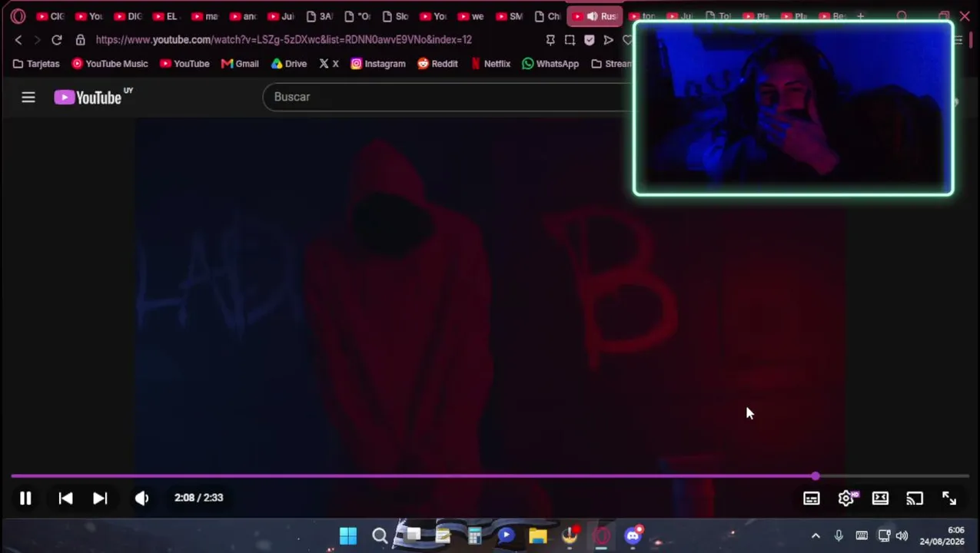
Task: Skip to next video in playlist
Action: pyautogui.click(x=100, y=498)
